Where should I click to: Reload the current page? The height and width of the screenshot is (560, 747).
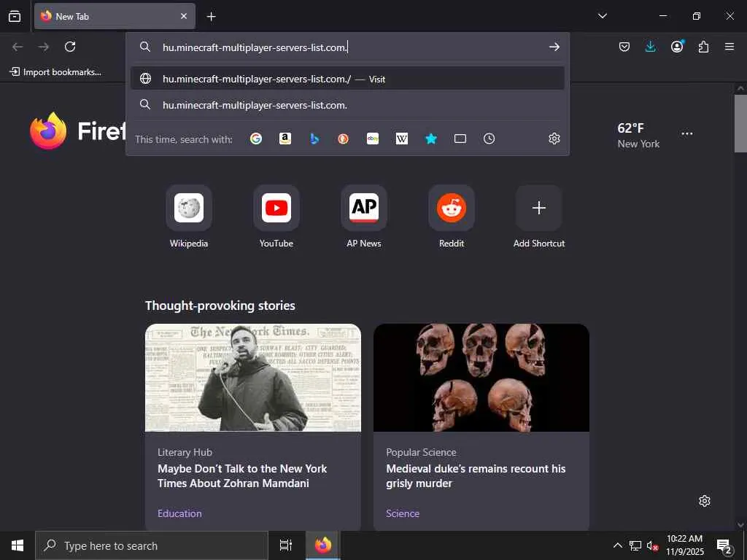click(x=70, y=47)
